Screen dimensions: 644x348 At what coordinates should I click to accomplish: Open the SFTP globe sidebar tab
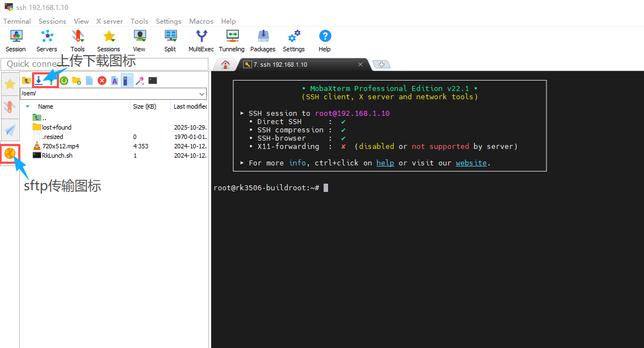10,154
